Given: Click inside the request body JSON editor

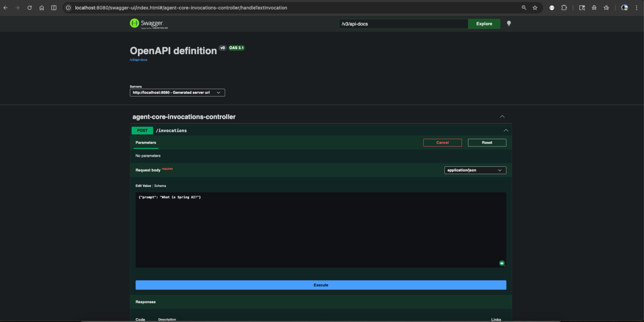Looking at the screenshot, I should tap(320, 230).
